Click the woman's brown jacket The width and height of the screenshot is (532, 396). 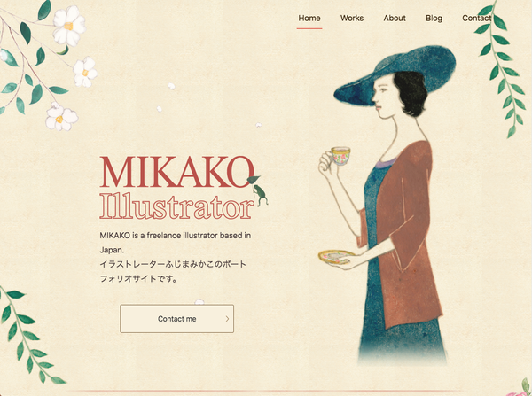[402, 234]
